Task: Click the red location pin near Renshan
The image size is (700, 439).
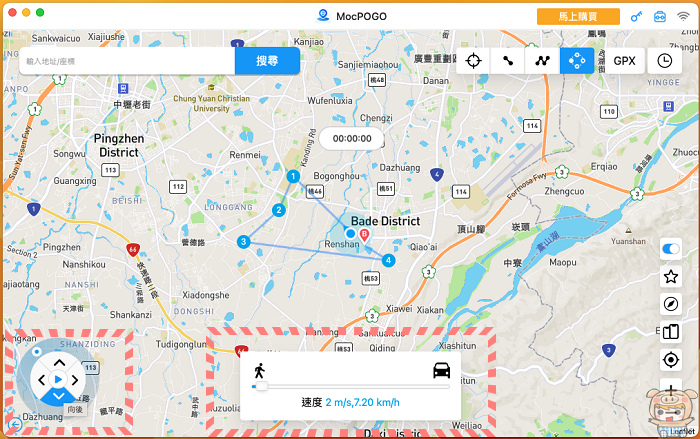Action: click(x=364, y=235)
